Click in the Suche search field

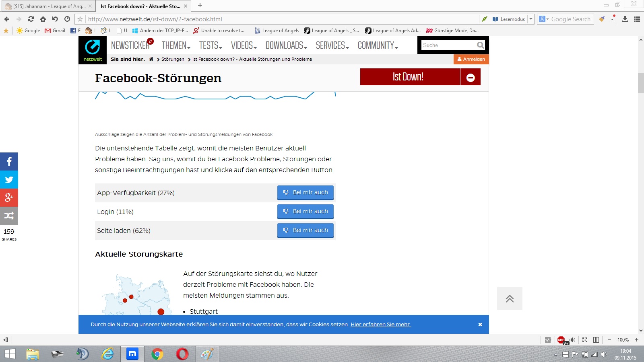[448, 45]
